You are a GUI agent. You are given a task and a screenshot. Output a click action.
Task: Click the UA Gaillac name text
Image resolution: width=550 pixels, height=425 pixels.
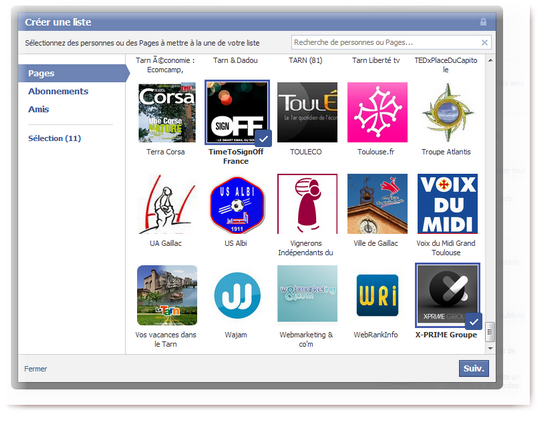pyautogui.click(x=166, y=243)
